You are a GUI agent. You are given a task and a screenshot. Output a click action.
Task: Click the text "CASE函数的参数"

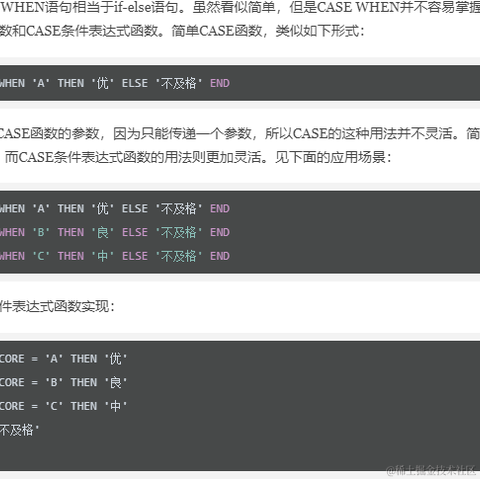pos(49,133)
